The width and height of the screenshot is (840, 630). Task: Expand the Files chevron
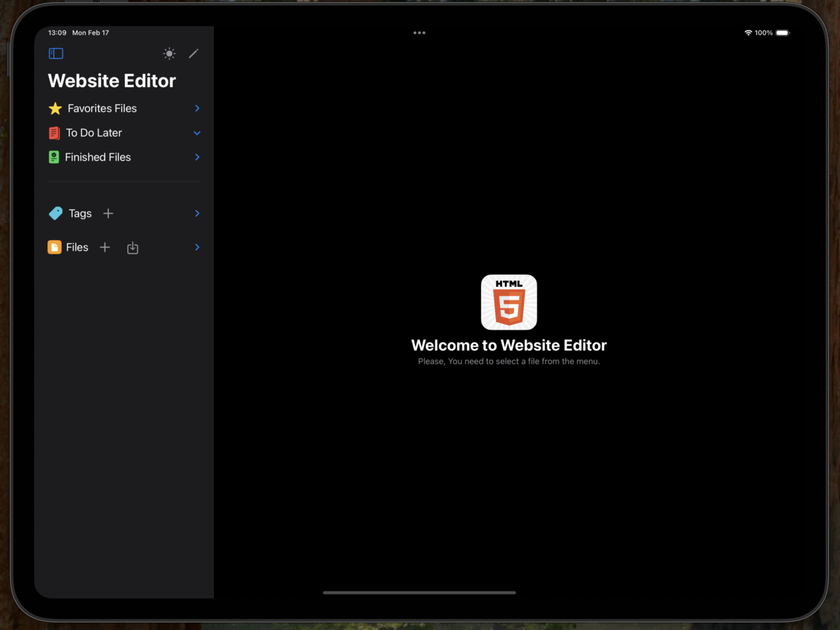click(x=197, y=247)
